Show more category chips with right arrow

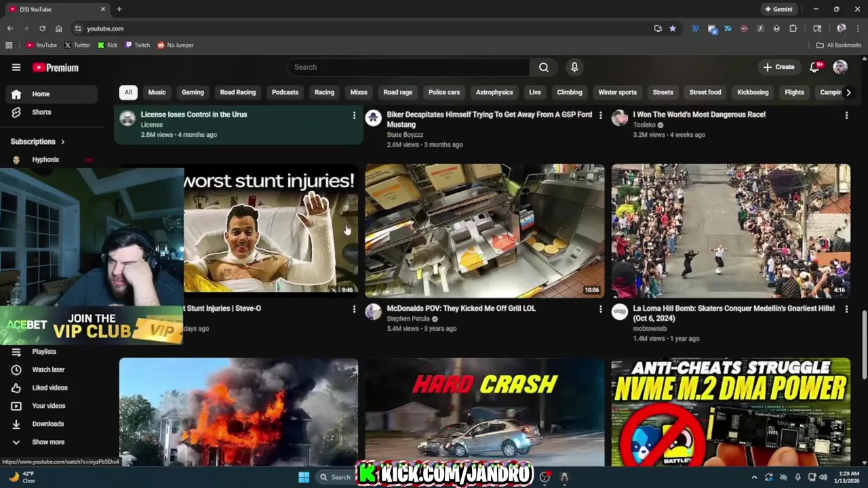tap(848, 92)
